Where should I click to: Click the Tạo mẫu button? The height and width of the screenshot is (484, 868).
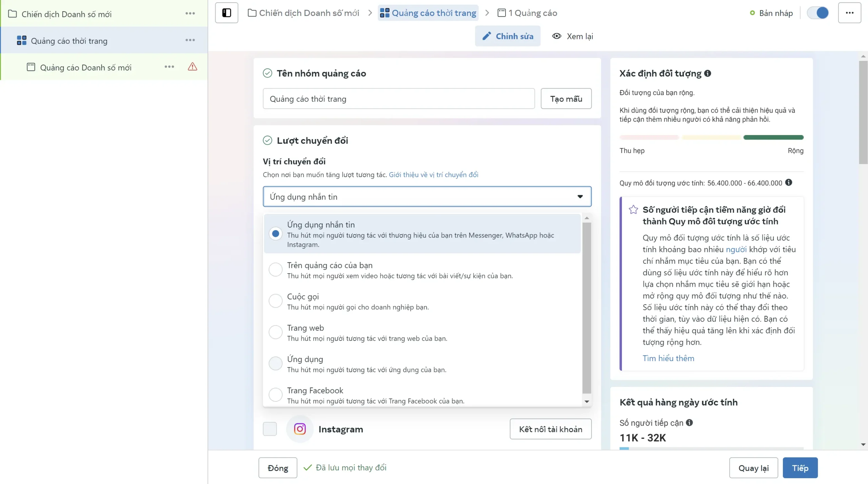[x=566, y=99]
